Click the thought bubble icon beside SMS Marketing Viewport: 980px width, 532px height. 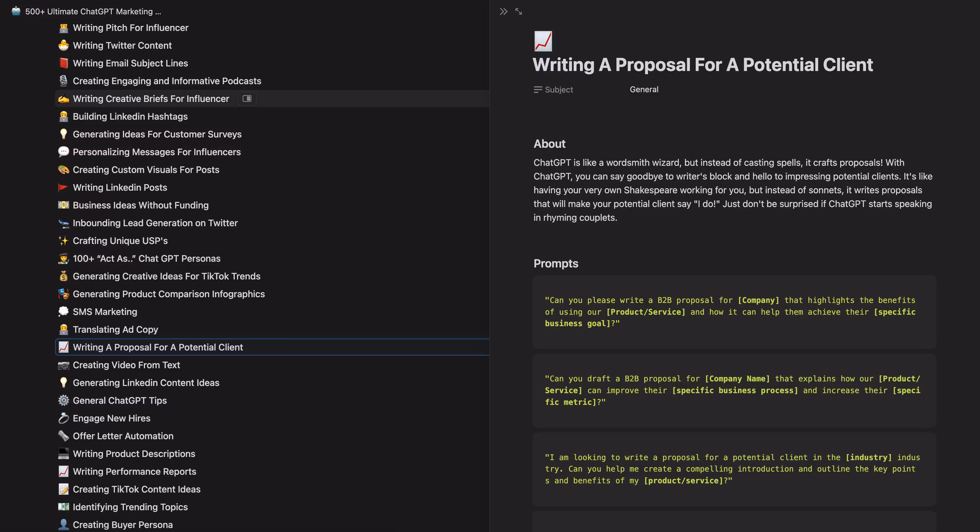click(64, 312)
